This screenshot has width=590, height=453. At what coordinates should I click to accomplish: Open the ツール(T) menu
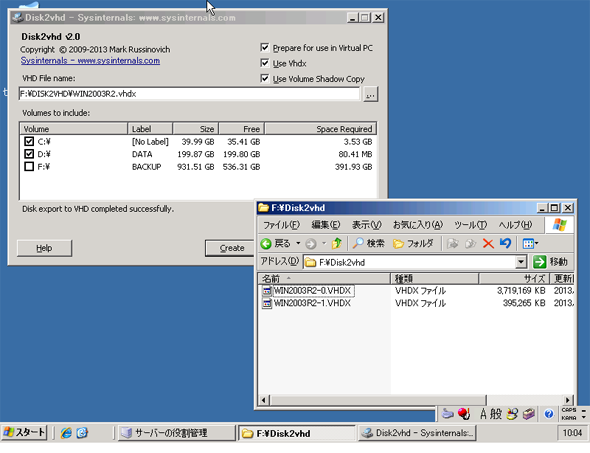pos(470,225)
